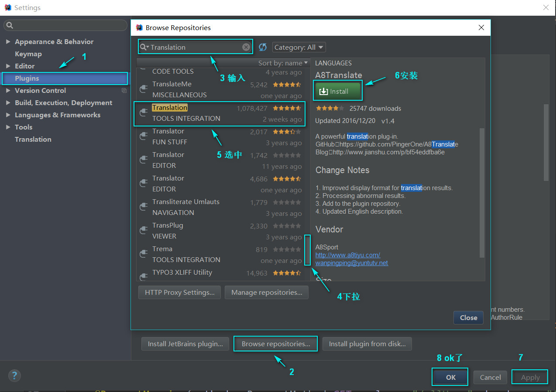The height and width of the screenshot is (392, 556).
Task: Select Translator plugin with 1,742 downloads
Action: pos(220,160)
